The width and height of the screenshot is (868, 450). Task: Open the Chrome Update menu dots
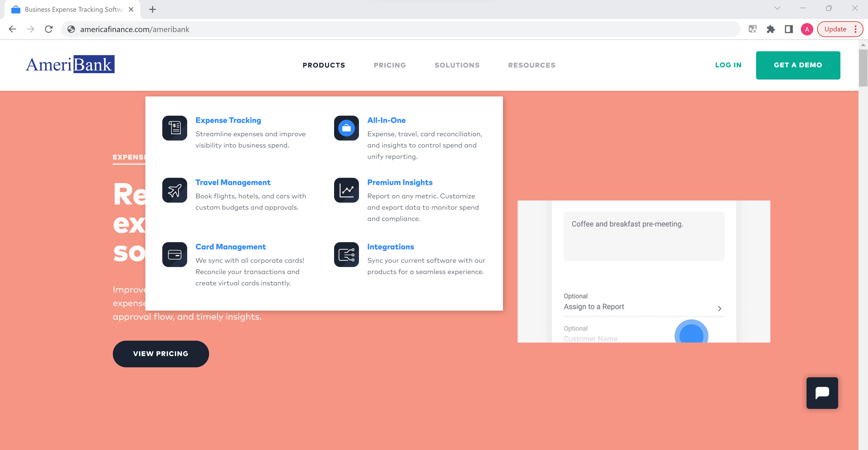point(855,29)
